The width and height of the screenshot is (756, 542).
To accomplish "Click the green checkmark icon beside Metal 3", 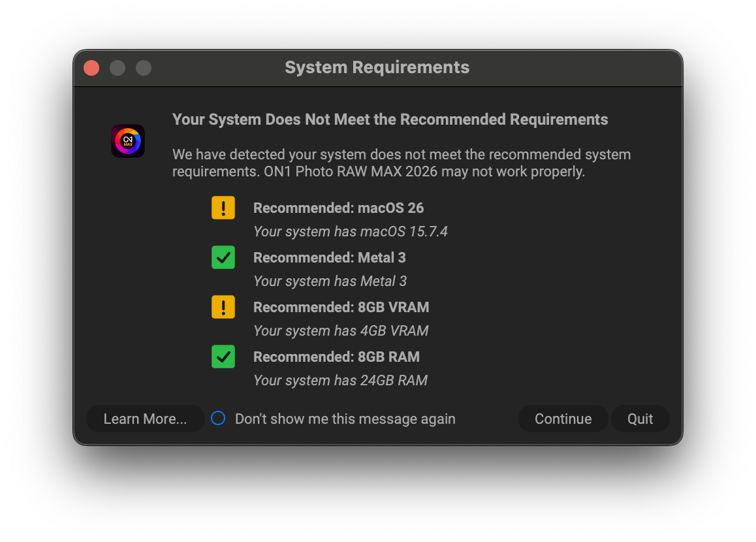I will pyautogui.click(x=223, y=257).
